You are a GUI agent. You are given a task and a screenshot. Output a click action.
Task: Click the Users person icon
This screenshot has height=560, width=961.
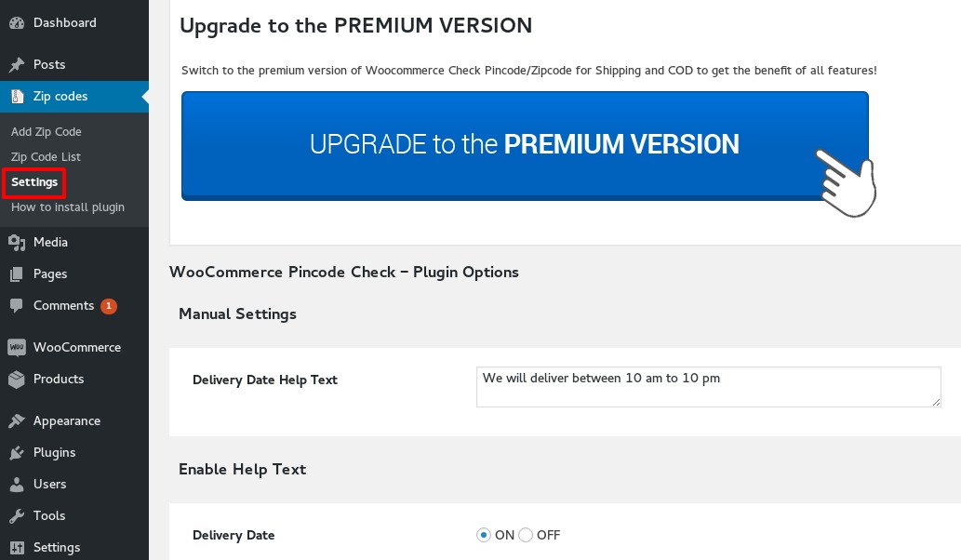coord(17,484)
